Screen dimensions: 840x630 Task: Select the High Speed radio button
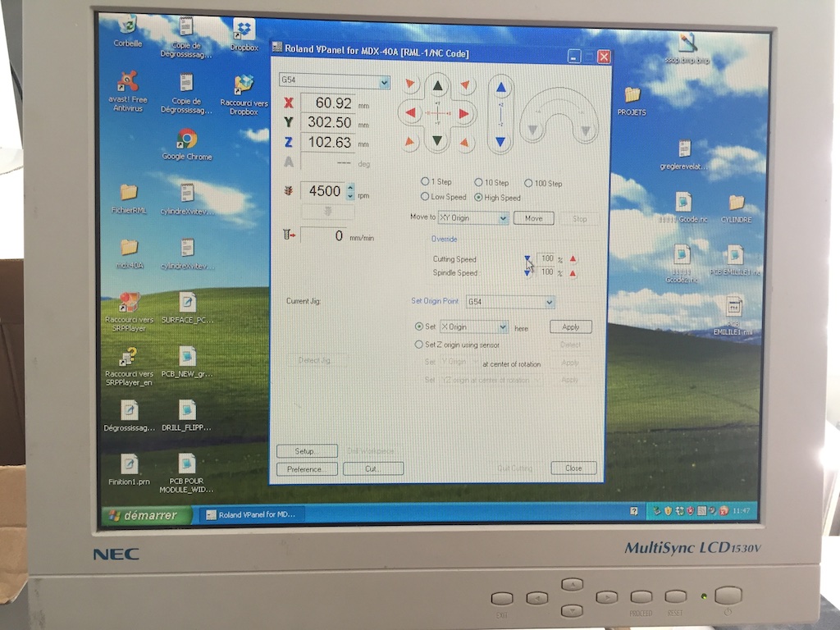[478, 197]
